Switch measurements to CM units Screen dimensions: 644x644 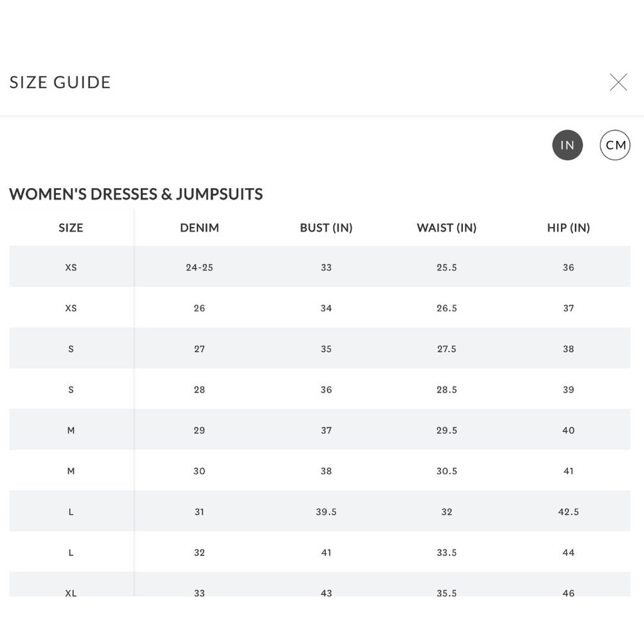[615, 145]
